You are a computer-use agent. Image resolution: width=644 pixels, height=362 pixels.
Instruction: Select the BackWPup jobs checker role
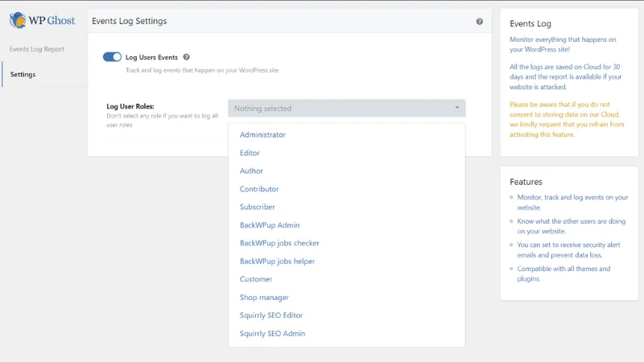pos(279,243)
